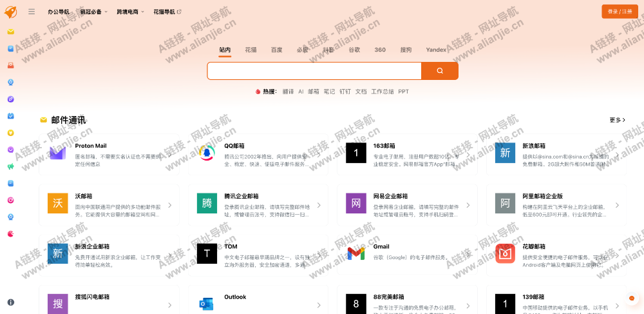
Task: Select the purple smiley sidebar icon
Action: tap(11, 150)
